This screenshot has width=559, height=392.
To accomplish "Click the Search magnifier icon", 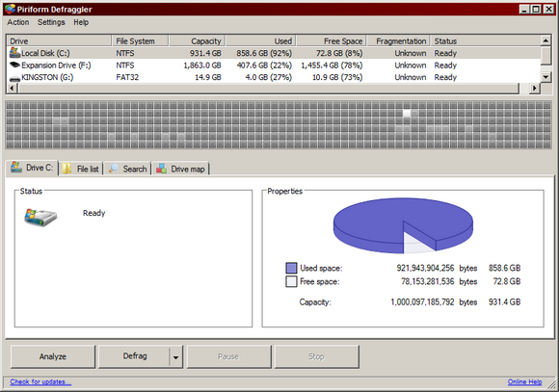I will [x=114, y=169].
